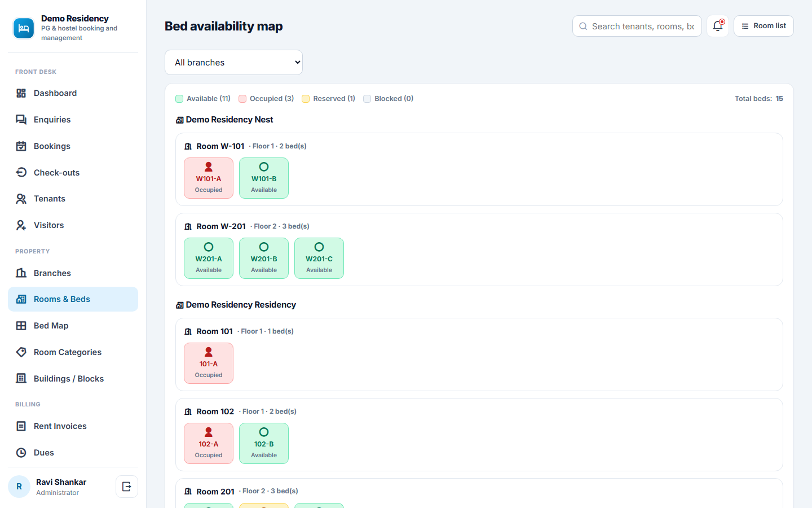812x508 pixels.
Task: Open the notifications bell icon
Action: [718, 26]
